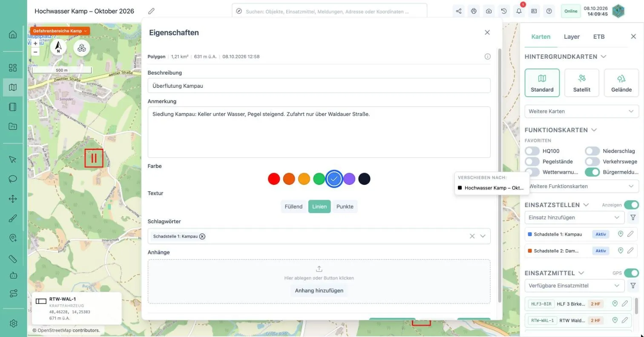Open the Weitere Funktionskarten dropdown
This screenshot has height=337, width=644.
[581, 186]
